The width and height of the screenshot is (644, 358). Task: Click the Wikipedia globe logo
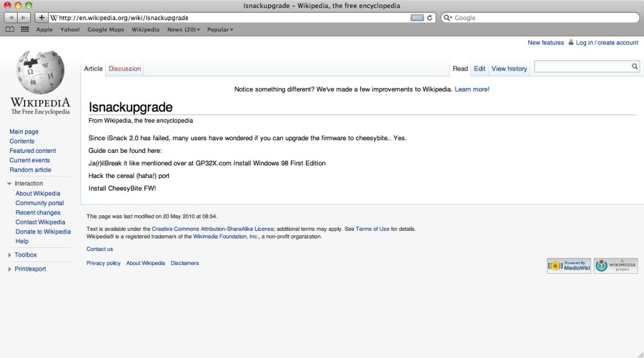[40, 72]
